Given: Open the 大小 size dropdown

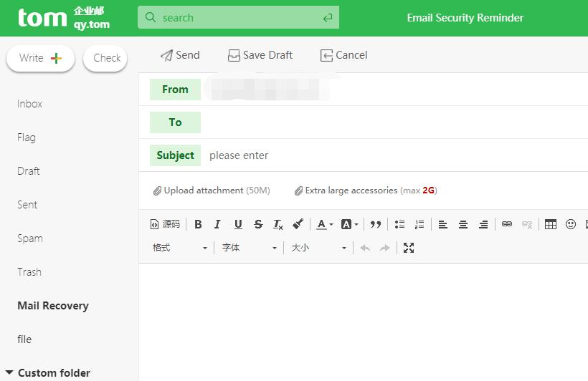Looking at the screenshot, I should 319,248.
